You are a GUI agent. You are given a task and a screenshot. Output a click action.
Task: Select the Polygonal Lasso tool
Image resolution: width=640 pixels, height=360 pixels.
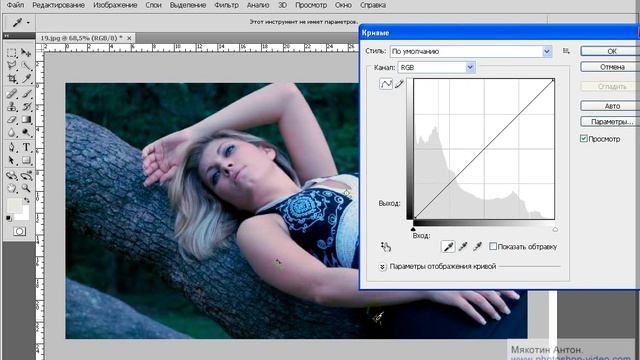[x=11, y=66]
